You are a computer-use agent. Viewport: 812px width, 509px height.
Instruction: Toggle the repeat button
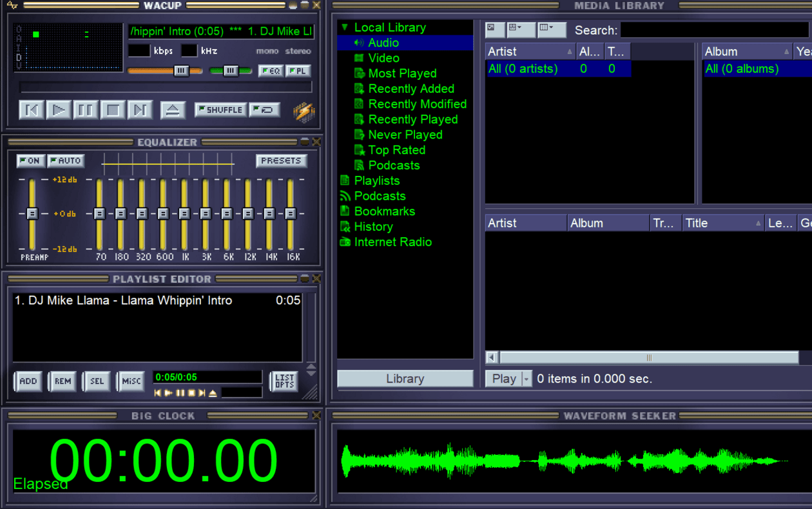coord(264,110)
